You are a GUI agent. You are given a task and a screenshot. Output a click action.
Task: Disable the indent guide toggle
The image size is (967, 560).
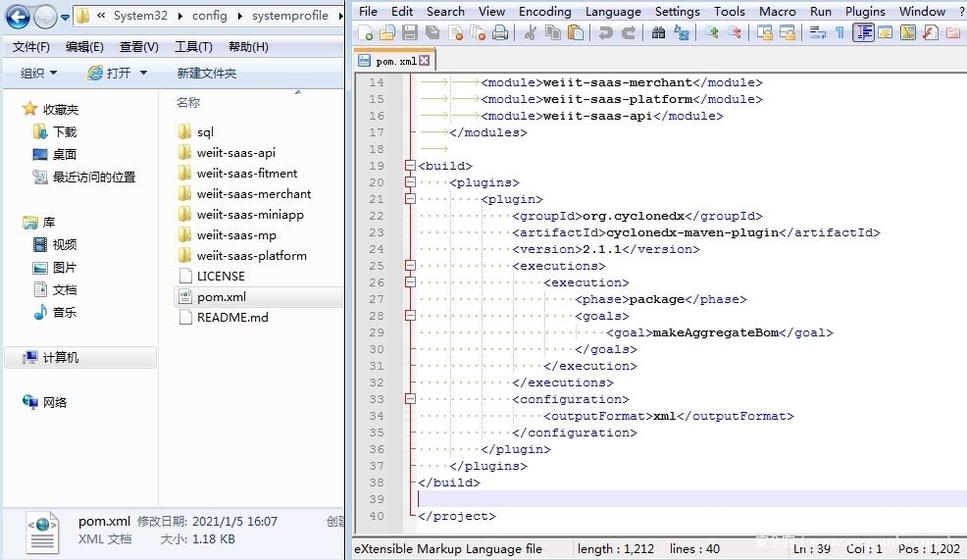pyautogui.click(x=863, y=33)
